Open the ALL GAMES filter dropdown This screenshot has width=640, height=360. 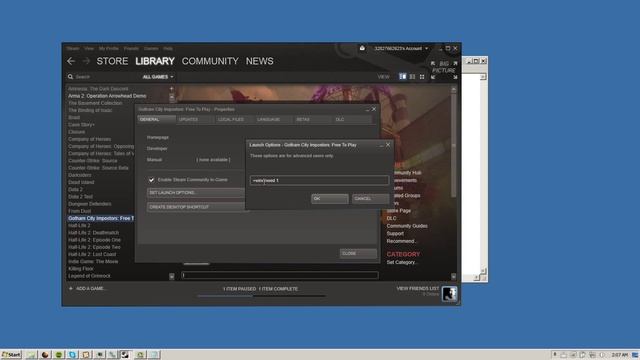(158, 77)
